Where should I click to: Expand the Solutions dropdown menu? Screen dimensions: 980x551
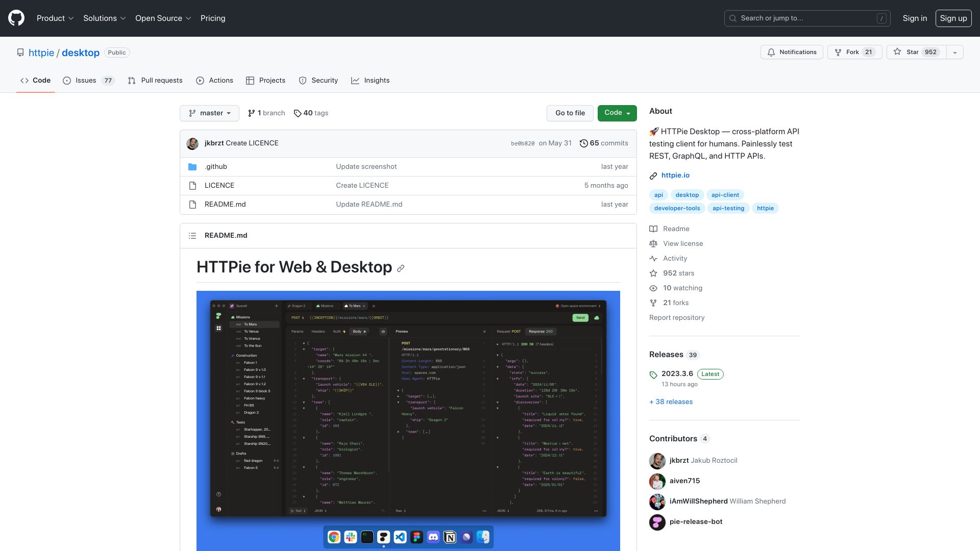coord(104,18)
